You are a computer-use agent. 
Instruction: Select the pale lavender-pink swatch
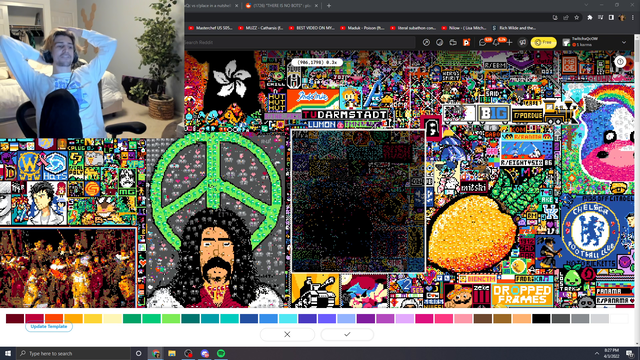point(405,318)
